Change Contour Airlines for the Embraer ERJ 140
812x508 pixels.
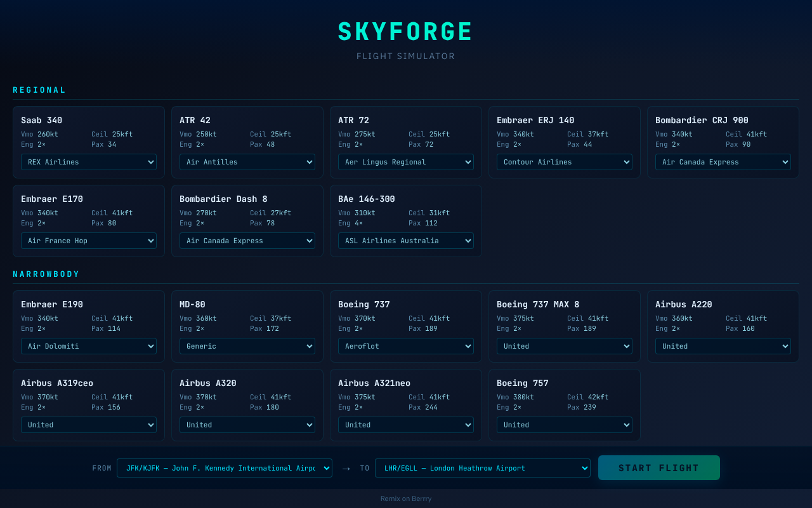(564, 162)
